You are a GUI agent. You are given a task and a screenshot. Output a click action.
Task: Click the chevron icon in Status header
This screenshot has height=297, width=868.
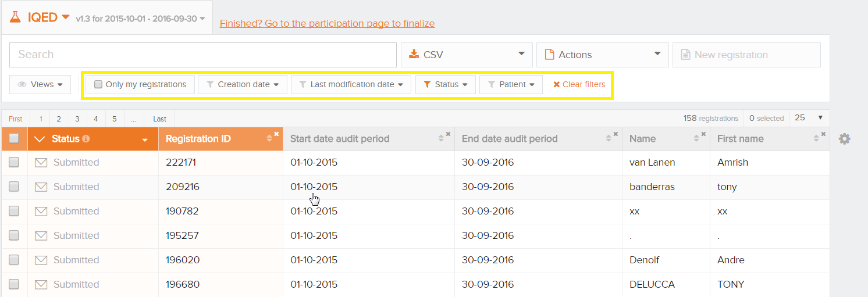click(40, 139)
